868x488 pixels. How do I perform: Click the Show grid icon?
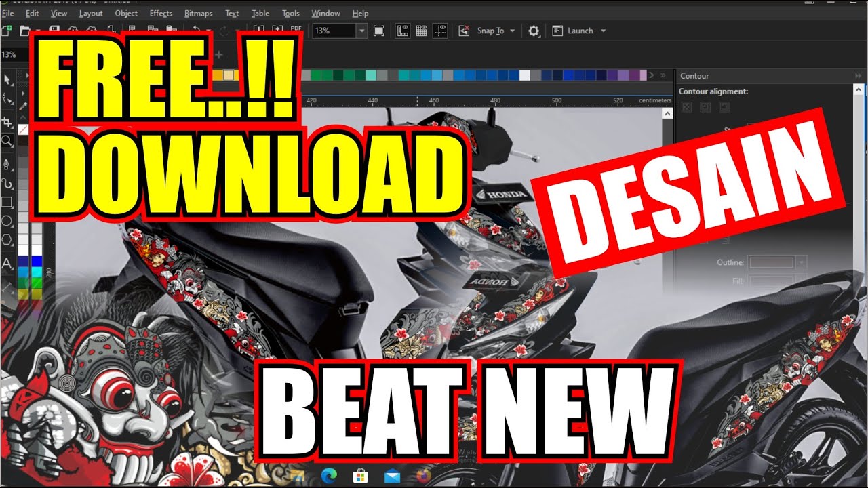pyautogui.click(x=421, y=30)
